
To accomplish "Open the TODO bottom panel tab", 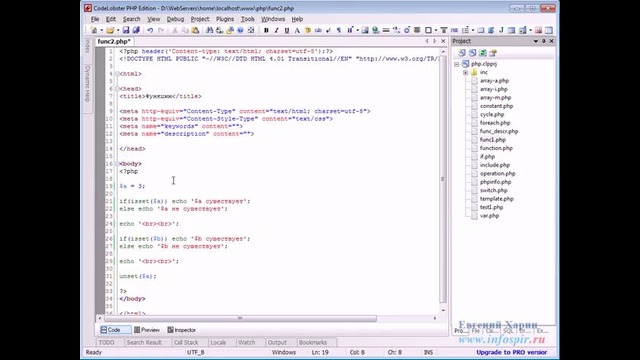I will (107, 342).
